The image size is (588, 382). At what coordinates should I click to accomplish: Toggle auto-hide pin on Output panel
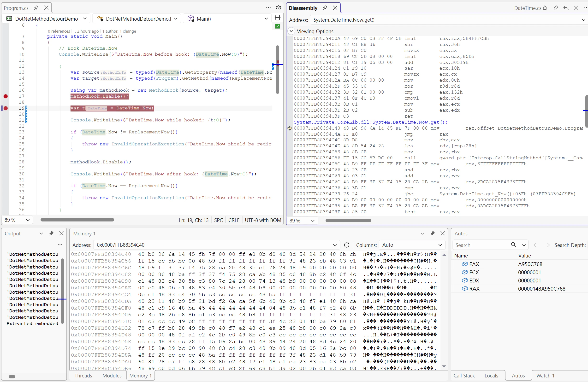pyautogui.click(x=51, y=233)
